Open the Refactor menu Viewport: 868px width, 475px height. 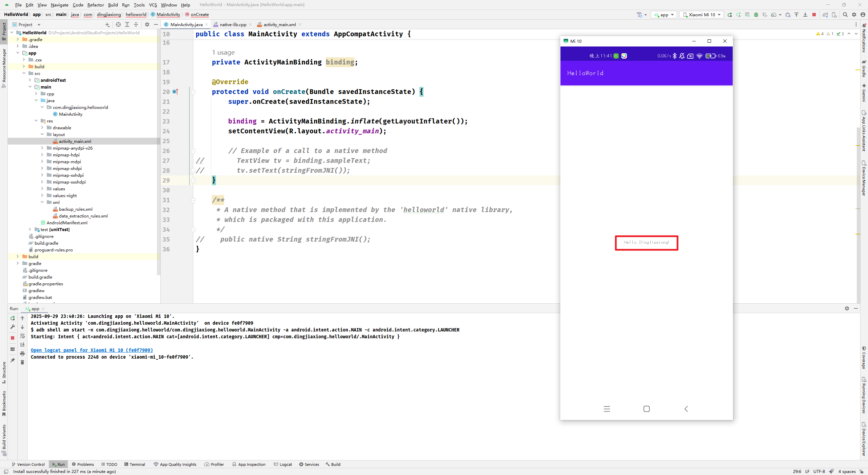pyautogui.click(x=95, y=5)
